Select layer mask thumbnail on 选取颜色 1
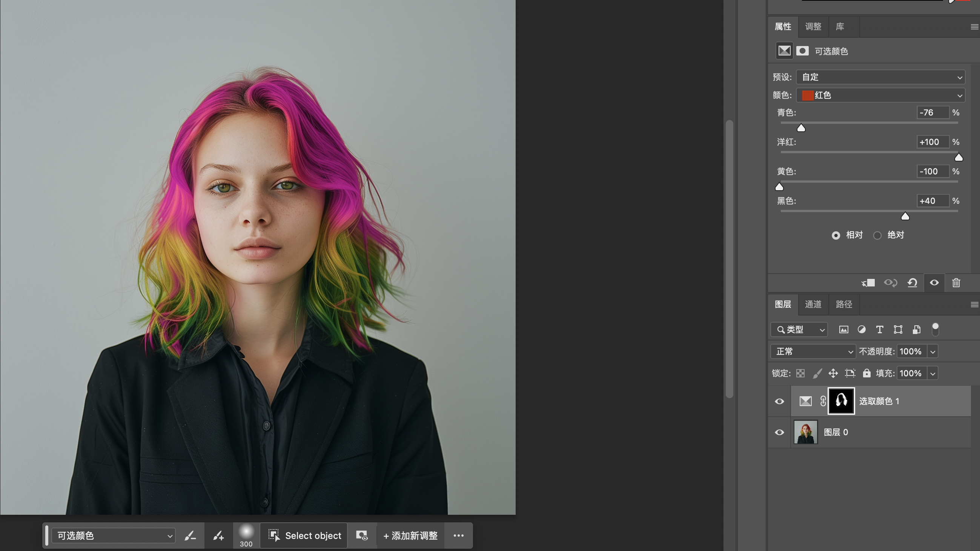 841,401
